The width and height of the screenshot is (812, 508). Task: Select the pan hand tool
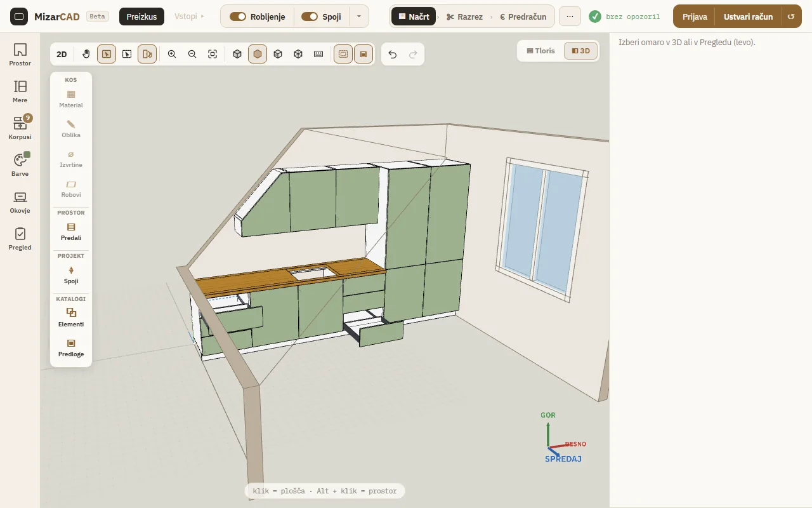pos(86,54)
